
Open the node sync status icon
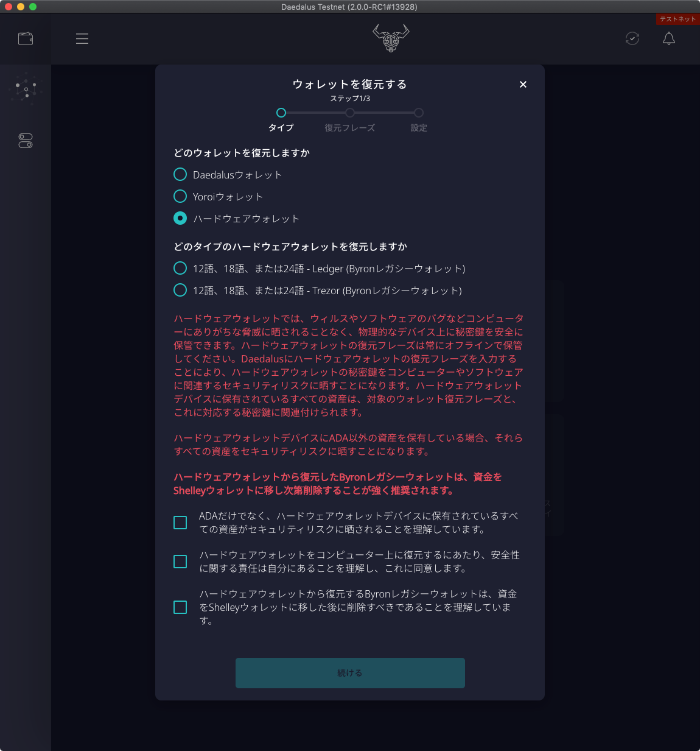[632, 39]
